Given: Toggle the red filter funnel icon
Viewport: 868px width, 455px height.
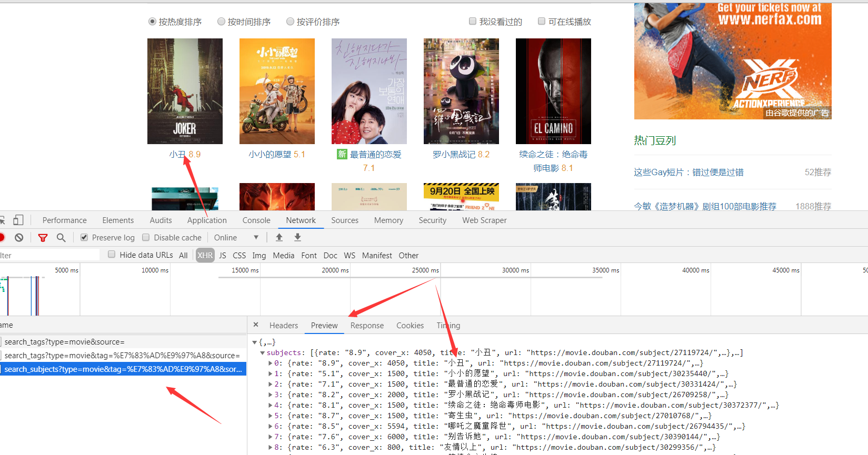Looking at the screenshot, I should point(43,238).
